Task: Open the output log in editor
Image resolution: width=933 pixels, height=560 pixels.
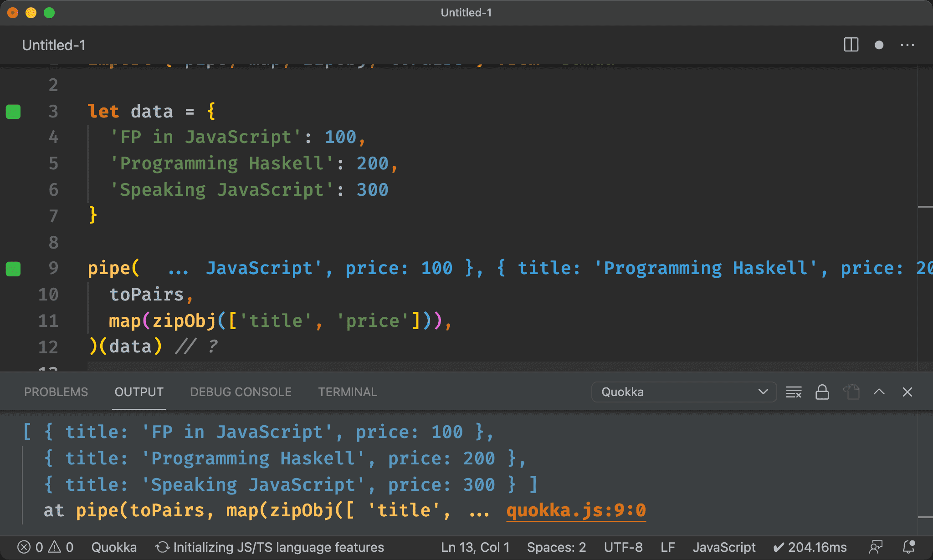Action: tap(851, 392)
